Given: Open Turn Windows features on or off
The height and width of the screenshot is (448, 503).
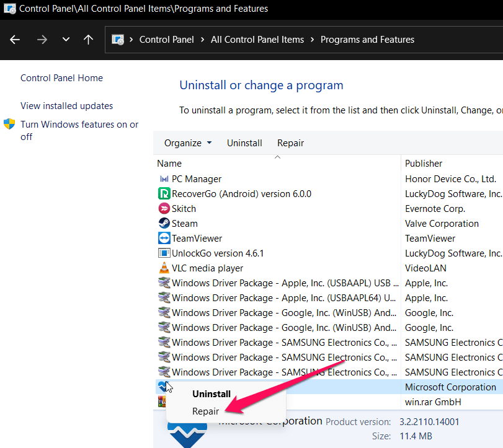Looking at the screenshot, I should 79,130.
